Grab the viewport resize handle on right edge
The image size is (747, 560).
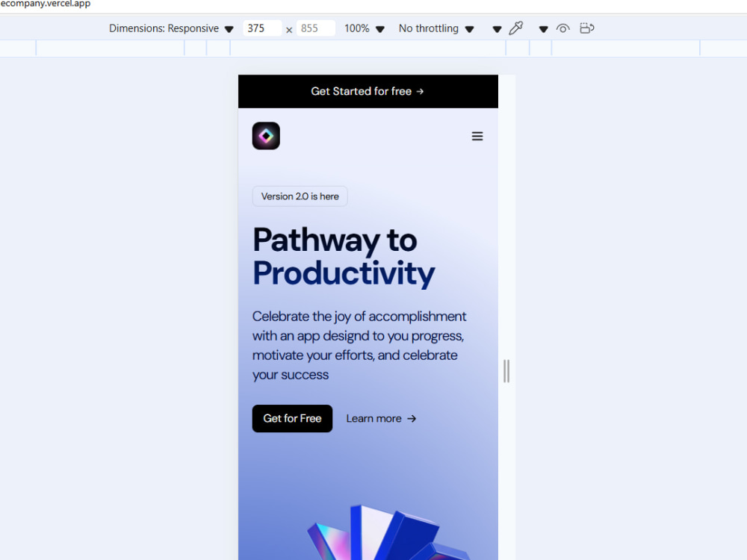[x=506, y=370]
